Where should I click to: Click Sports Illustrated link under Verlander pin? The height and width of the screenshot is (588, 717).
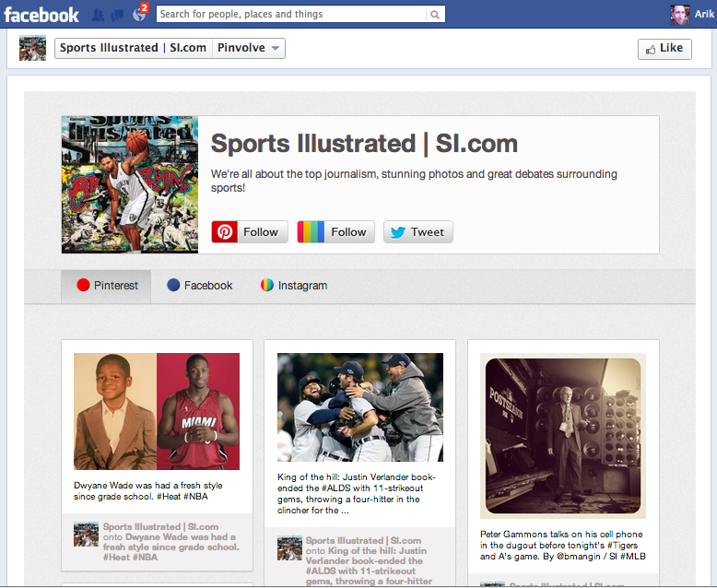pos(363,540)
